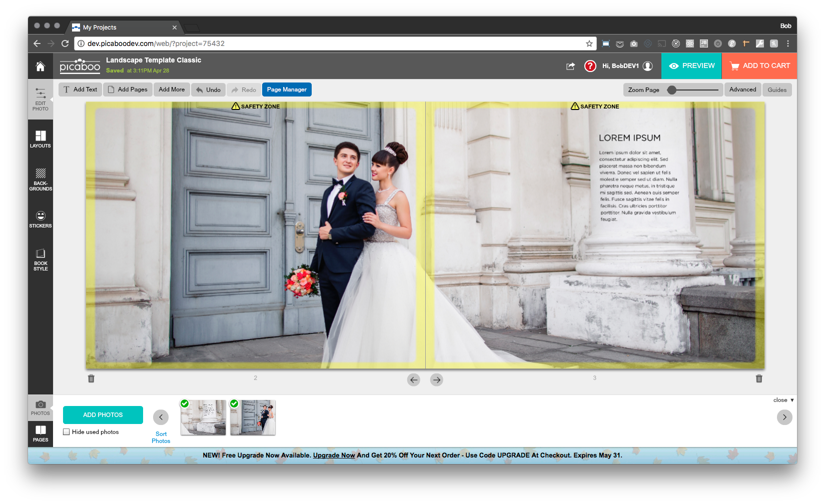The height and width of the screenshot is (504, 825).
Task: Open the Backgrounds panel
Action: (x=41, y=179)
